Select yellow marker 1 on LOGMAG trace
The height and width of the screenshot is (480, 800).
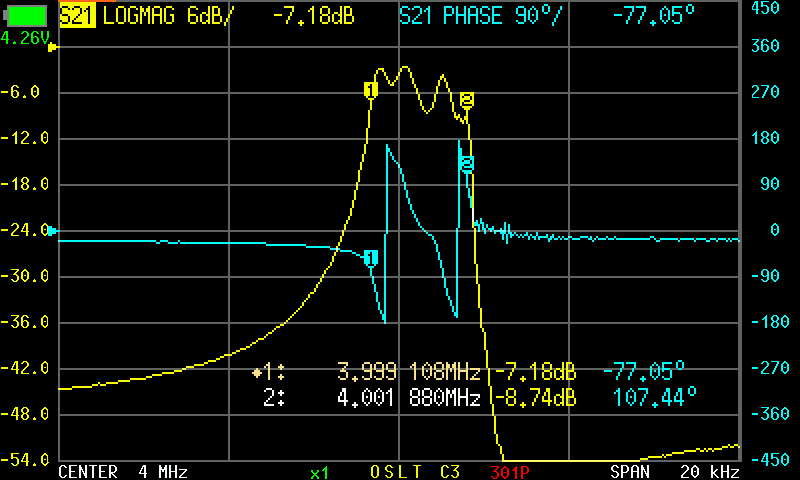[371, 90]
